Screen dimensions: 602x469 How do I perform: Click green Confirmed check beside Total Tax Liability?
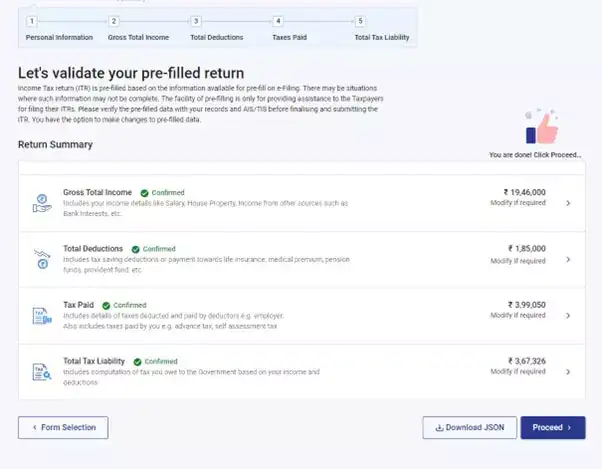point(137,361)
